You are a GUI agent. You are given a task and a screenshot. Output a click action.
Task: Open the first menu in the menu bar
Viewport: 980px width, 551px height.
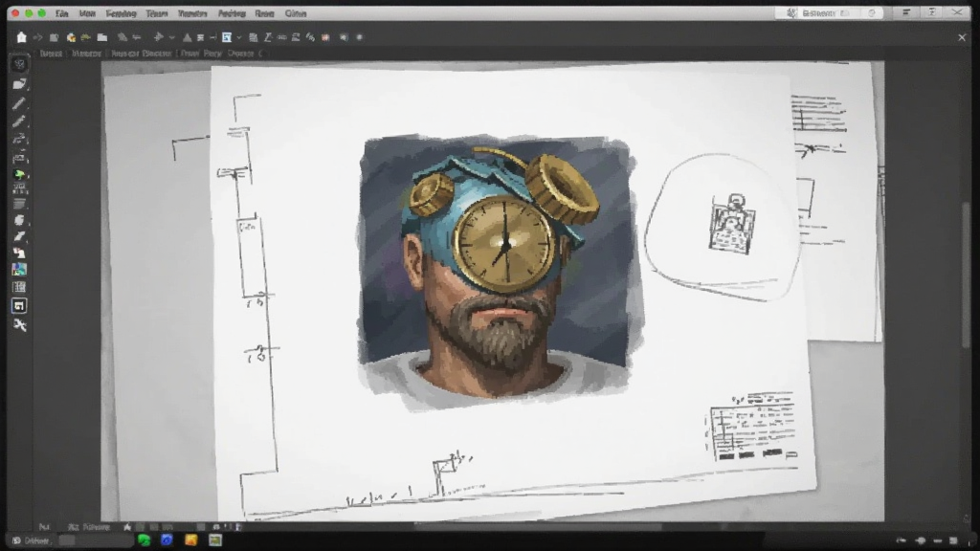[x=61, y=13]
